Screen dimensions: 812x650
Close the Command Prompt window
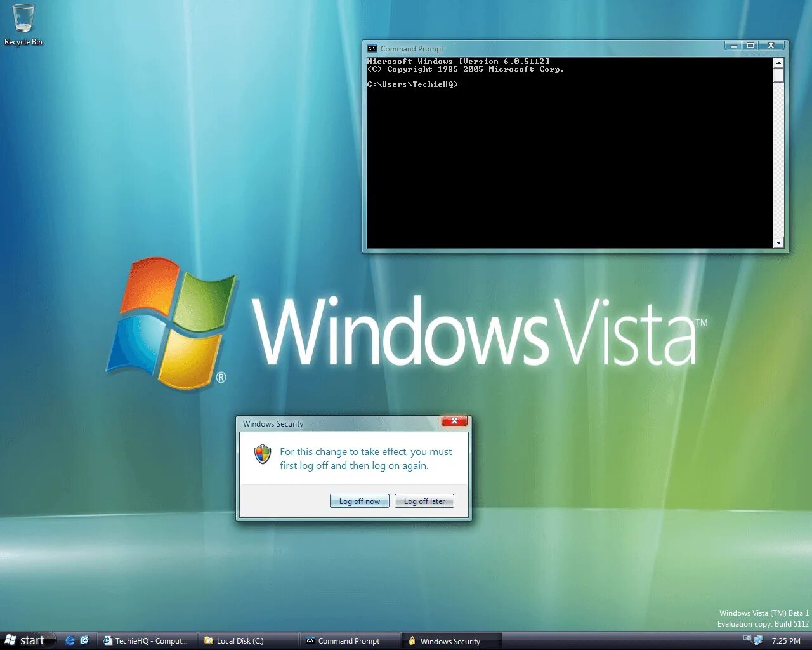(771, 46)
